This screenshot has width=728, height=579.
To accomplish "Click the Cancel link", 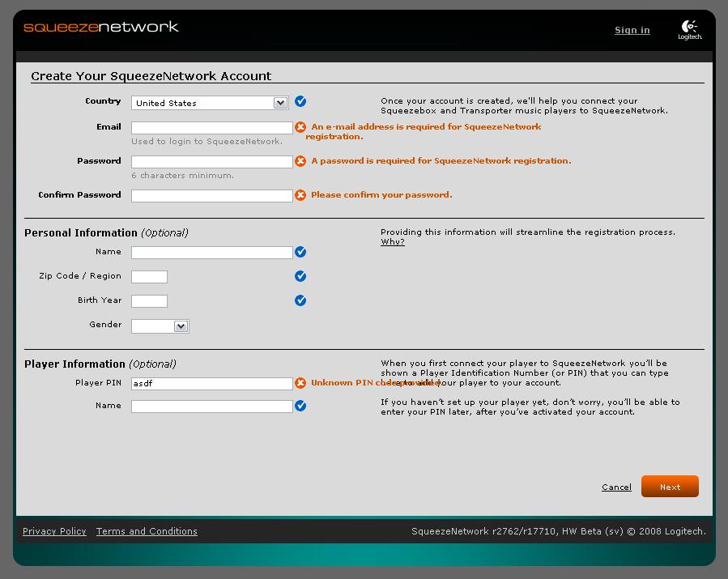I will tap(616, 487).
